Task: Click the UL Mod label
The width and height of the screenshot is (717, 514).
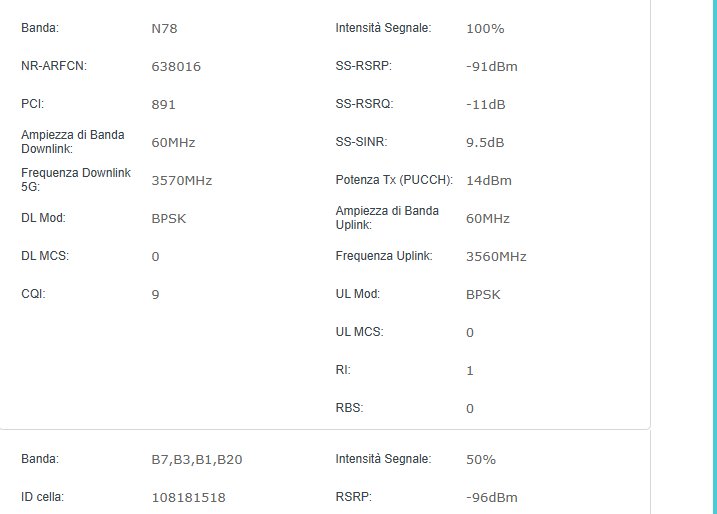Action: pyautogui.click(x=358, y=294)
